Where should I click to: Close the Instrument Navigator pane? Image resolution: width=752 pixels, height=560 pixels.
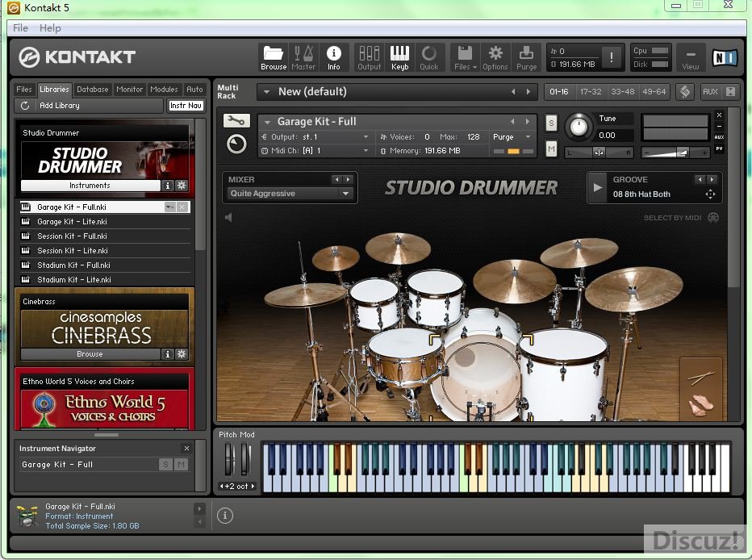tap(186, 449)
